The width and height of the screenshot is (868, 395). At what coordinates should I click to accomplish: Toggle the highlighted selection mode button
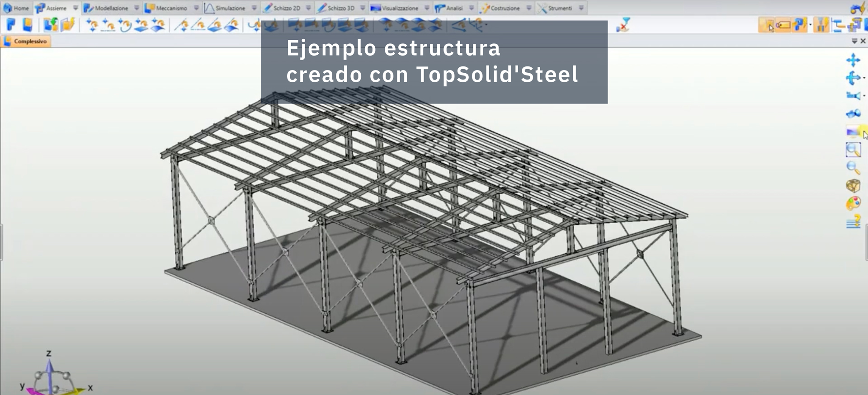[767, 25]
